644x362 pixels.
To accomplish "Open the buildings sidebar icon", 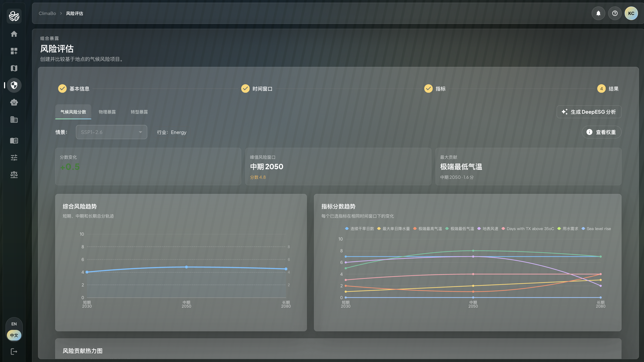I will pyautogui.click(x=14, y=119).
